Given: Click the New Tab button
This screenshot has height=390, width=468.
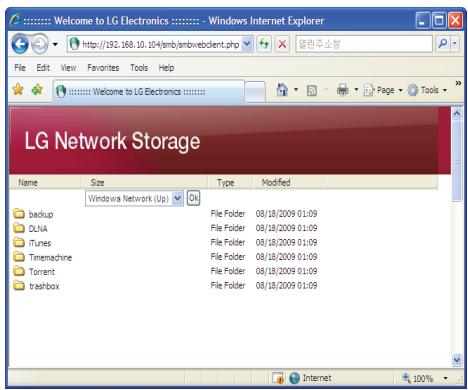Looking at the screenshot, I should point(255,91).
